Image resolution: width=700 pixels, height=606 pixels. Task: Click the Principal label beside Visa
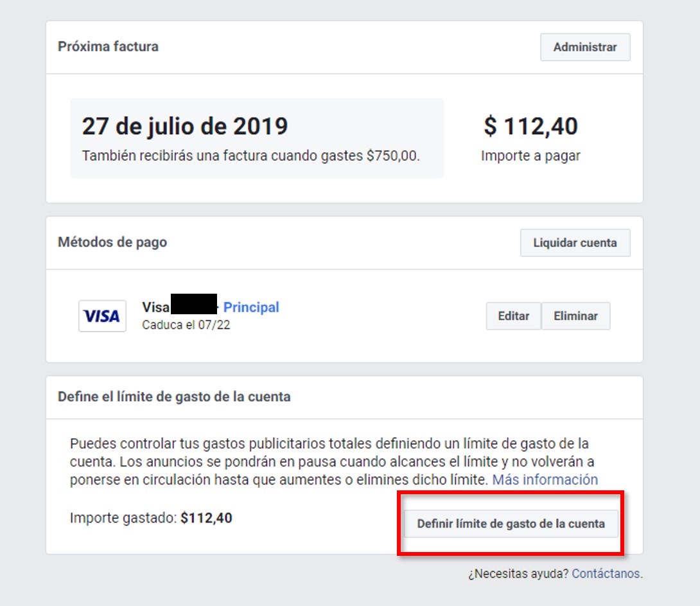[251, 307]
